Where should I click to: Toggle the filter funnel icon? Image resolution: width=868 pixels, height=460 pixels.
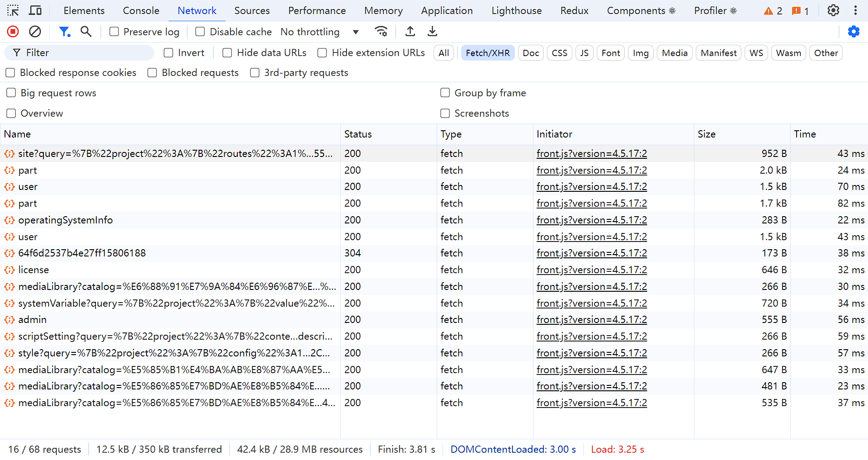[x=65, y=32]
